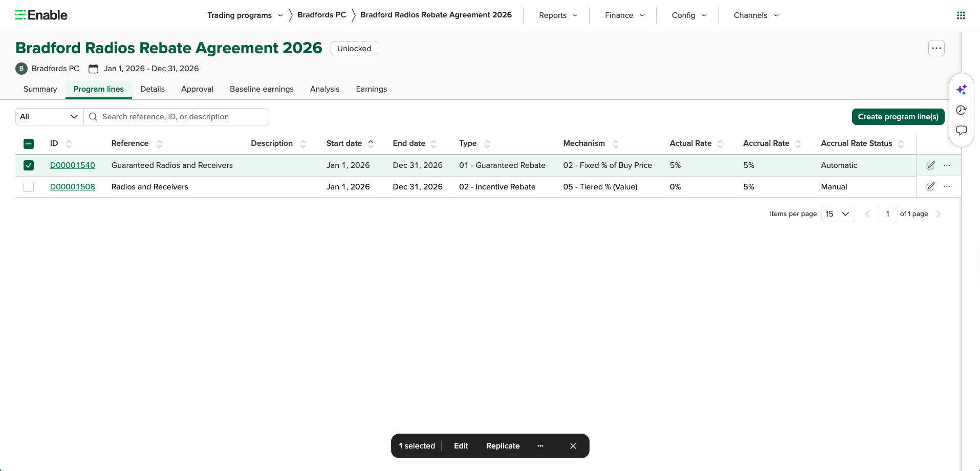Click the search magnifier icon
The height and width of the screenshot is (471, 980).
point(93,117)
